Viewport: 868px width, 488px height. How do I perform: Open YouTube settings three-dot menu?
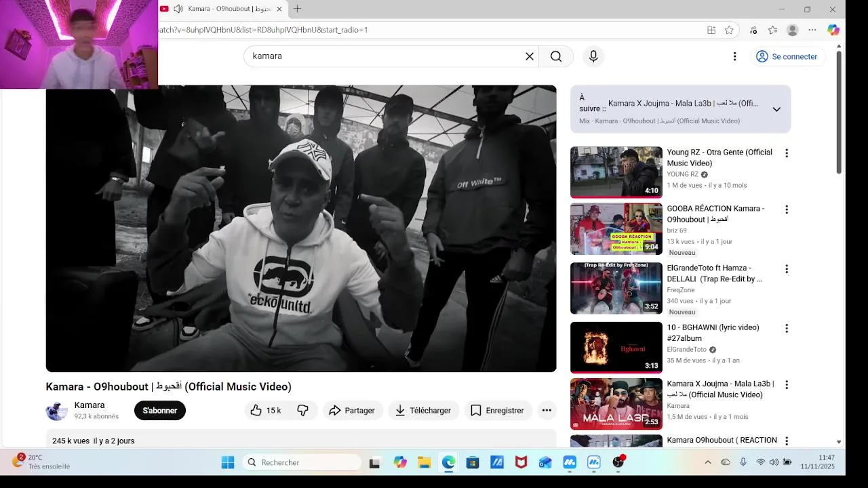tap(734, 56)
